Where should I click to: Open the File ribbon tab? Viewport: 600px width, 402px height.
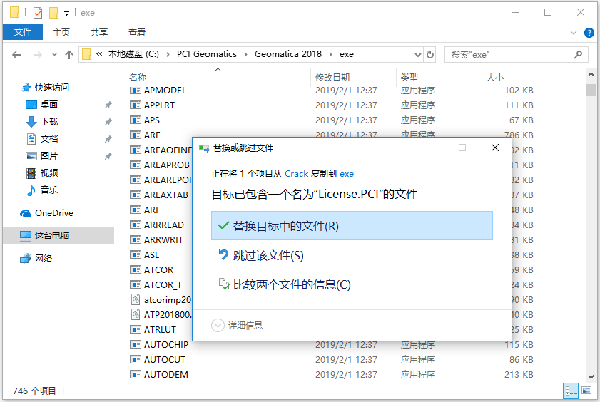pos(23,32)
